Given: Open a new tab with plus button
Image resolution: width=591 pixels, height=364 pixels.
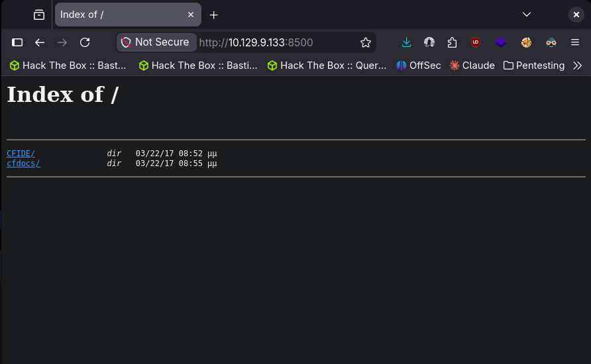Looking at the screenshot, I should (x=213, y=15).
